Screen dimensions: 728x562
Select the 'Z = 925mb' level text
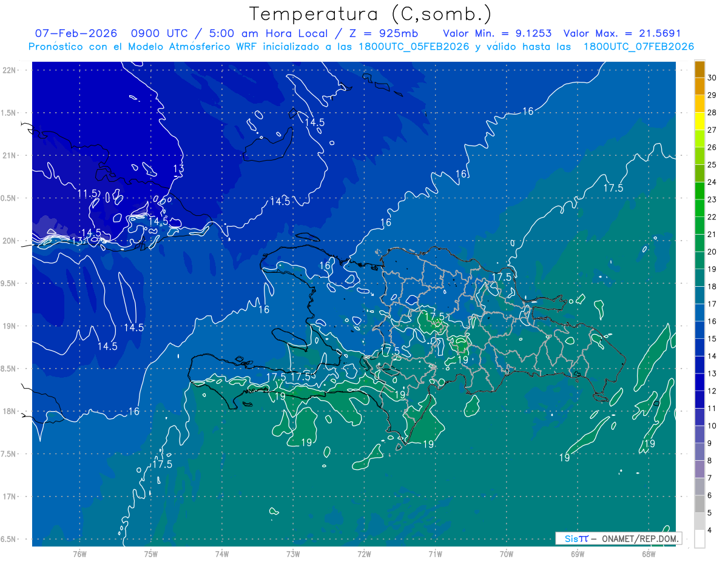pyautogui.click(x=384, y=33)
